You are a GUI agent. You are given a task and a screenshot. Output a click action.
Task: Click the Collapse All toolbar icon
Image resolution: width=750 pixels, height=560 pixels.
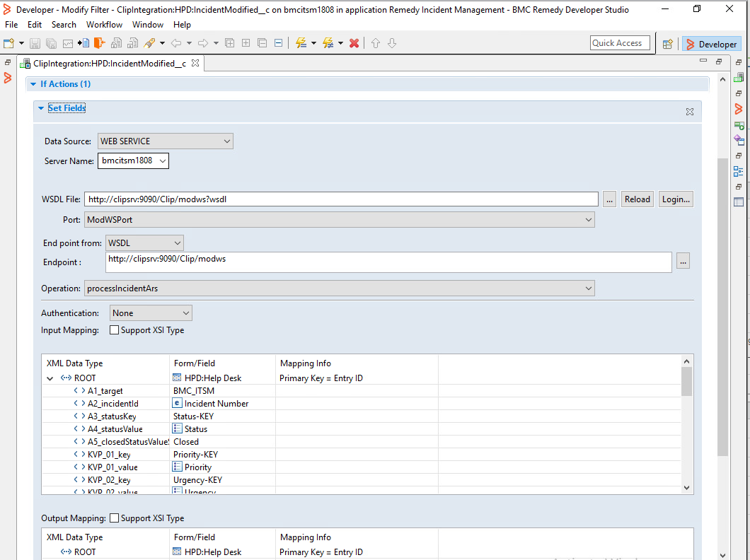coord(262,43)
